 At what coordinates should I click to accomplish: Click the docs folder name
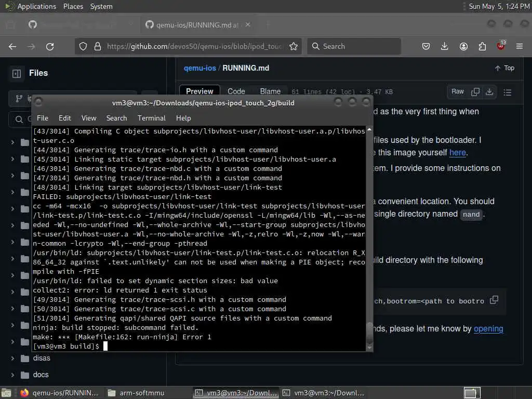[41, 375]
